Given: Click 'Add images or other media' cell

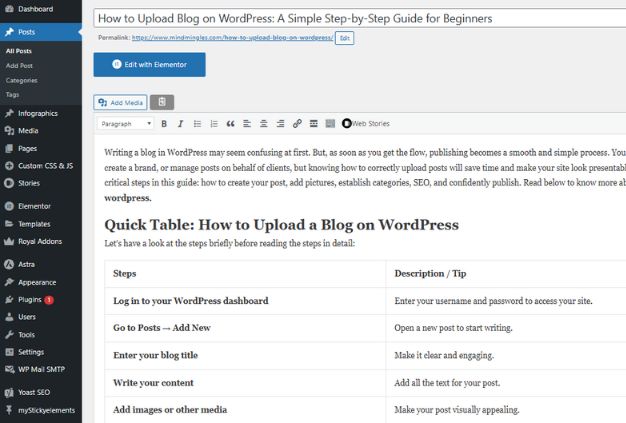Looking at the screenshot, I should pos(245,410).
